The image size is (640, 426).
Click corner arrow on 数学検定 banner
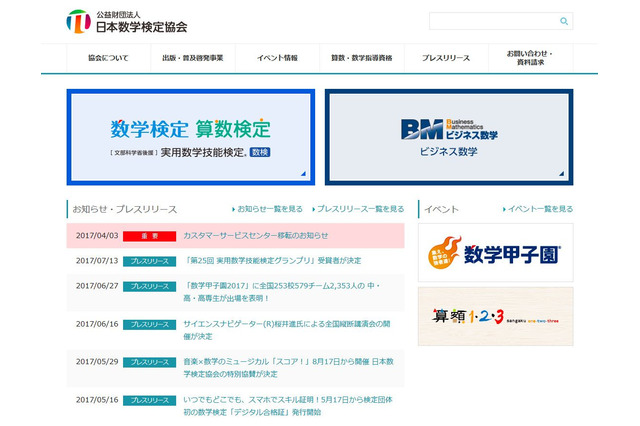click(x=303, y=173)
